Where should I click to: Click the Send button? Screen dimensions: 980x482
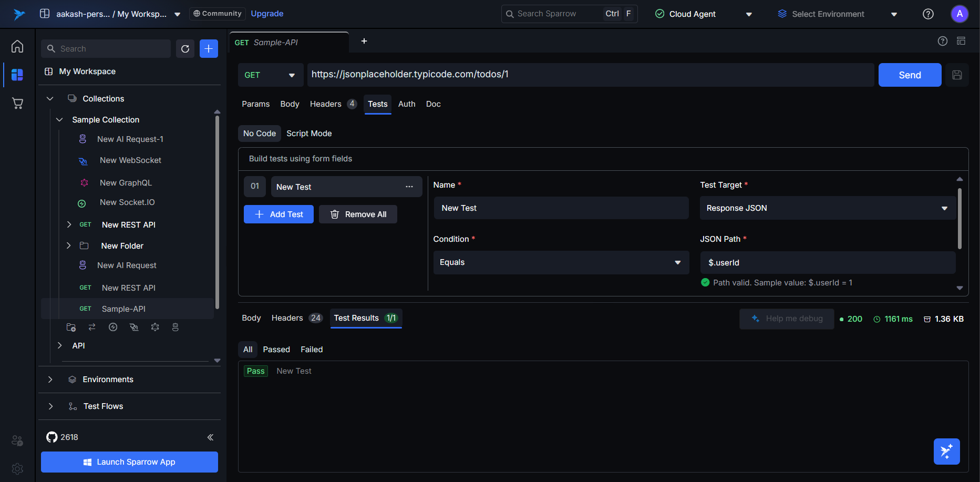click(910, 75)
